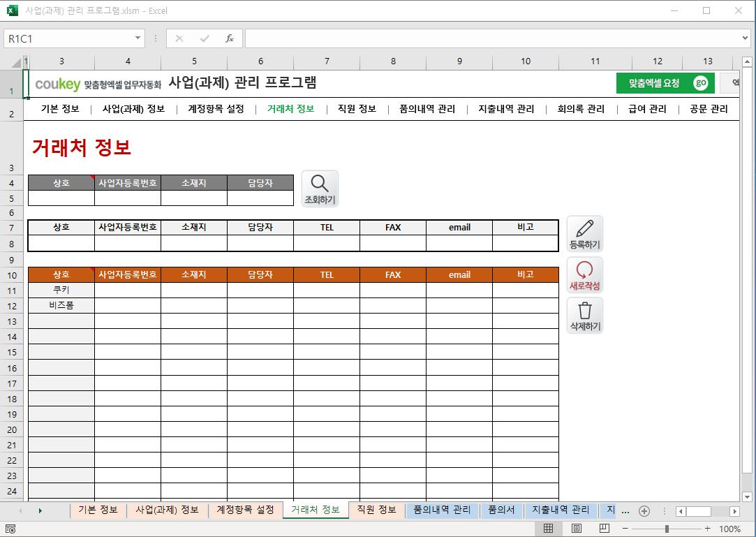Select the 비즈폼 cell in list
The width and height of the screenshot is (756, 537).
point(61,305)
